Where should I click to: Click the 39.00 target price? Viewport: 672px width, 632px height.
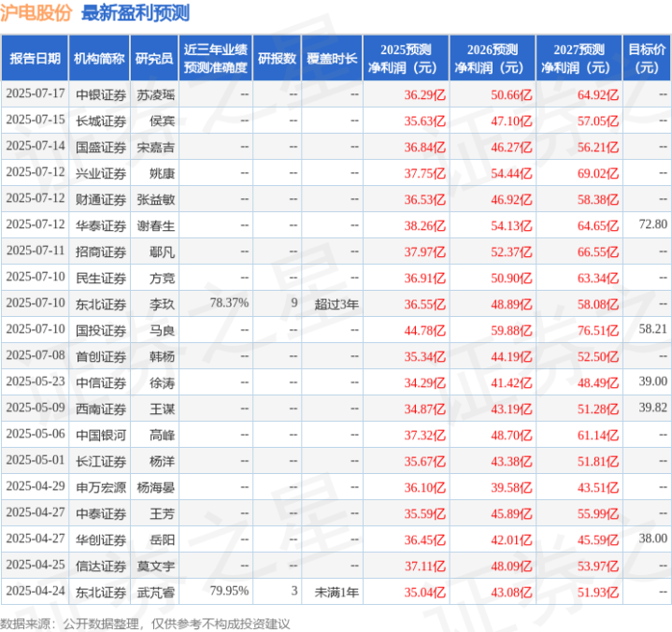pyautogui.click(x=652, y=381)
